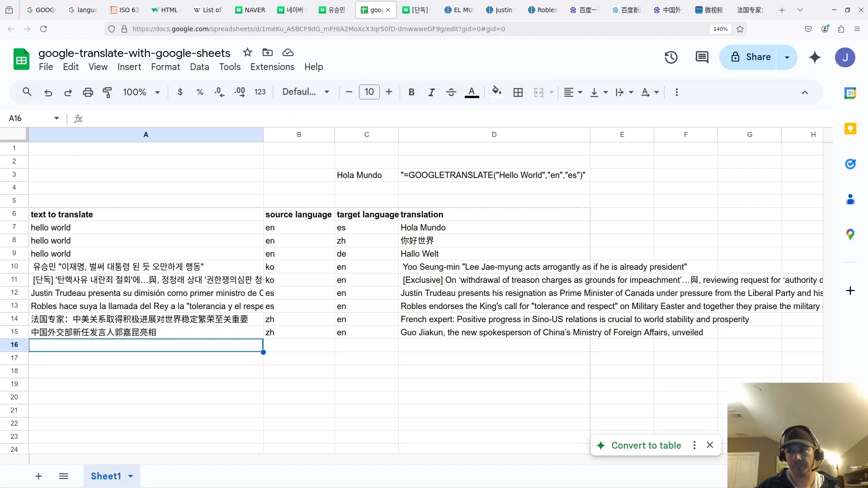Click the paint format icon
This screenshot has height=488, width=868.
click(x=108, y=92)
